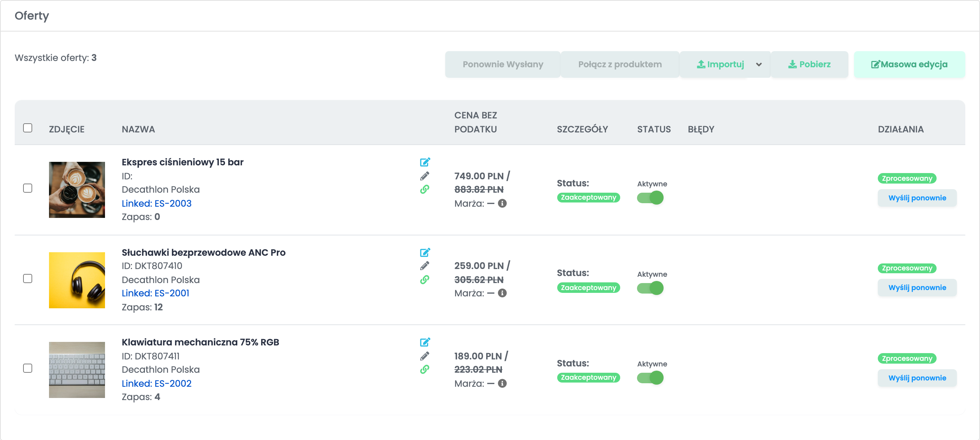Click the Słuchawki bezprzewodowe ANC Pro title
This screenshot has height=440, width=980.
pos(204,252)
